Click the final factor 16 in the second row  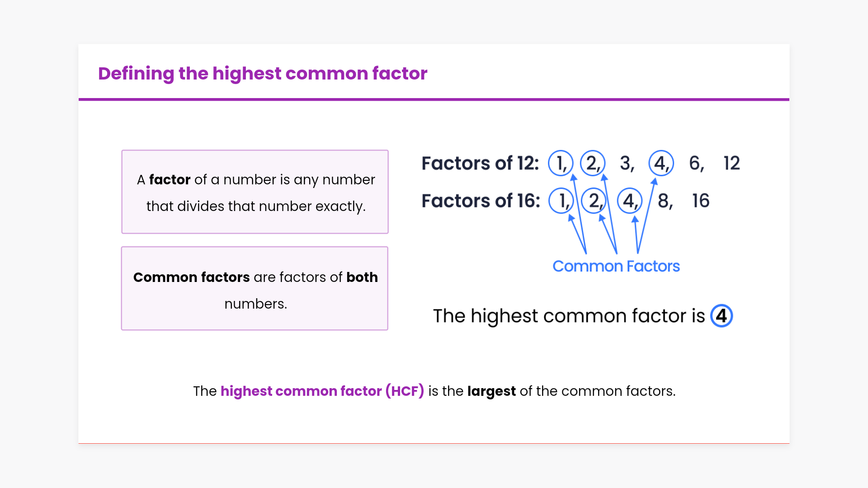(701, 201)
